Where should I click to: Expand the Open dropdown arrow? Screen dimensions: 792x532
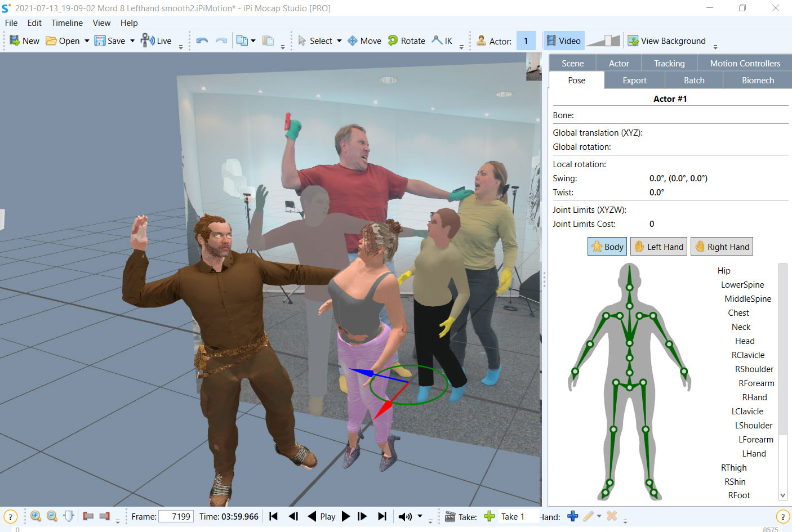pos(87,41)
